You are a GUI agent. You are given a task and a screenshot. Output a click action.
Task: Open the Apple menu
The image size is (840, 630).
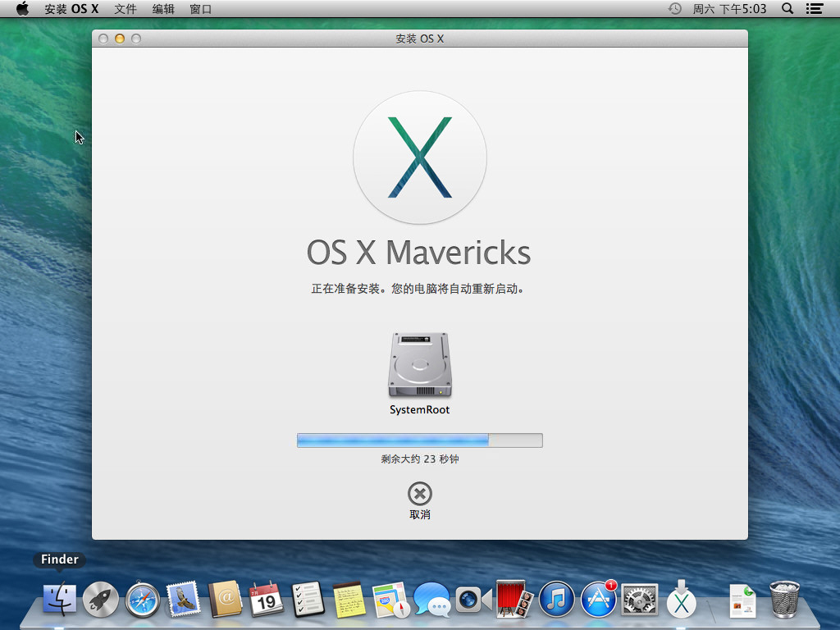[22, 8]
